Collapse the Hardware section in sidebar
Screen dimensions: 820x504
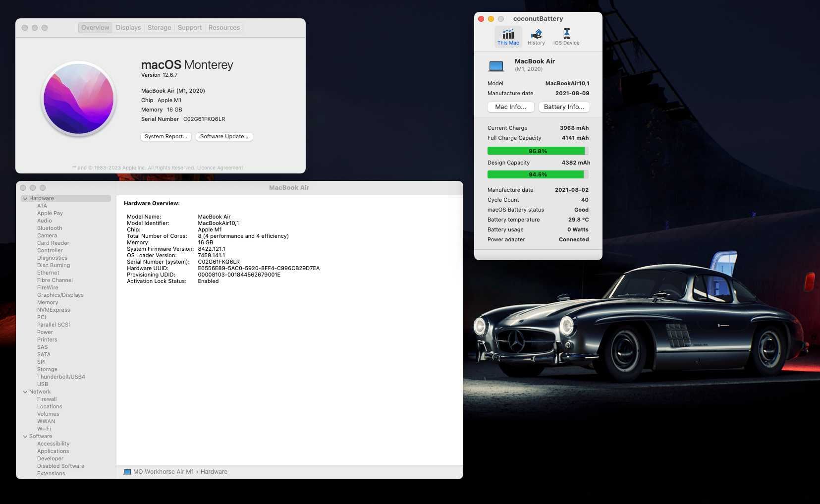coord(25,198)
